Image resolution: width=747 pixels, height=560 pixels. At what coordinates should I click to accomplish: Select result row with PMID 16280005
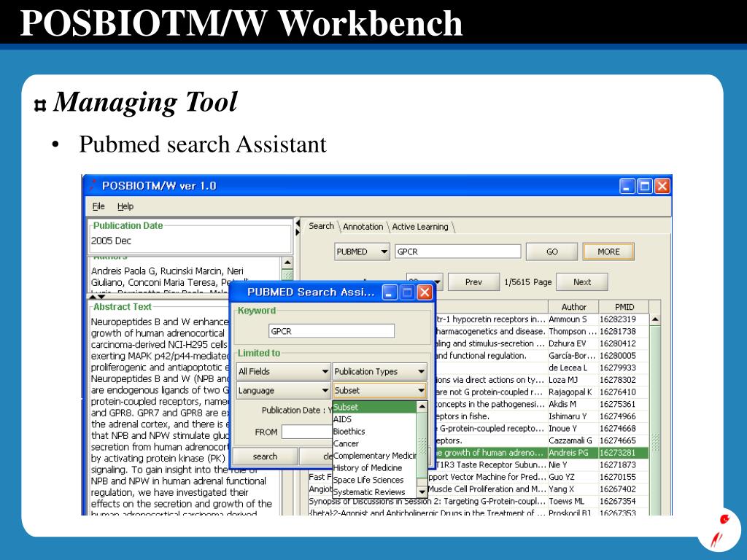(x=542, y=355)
